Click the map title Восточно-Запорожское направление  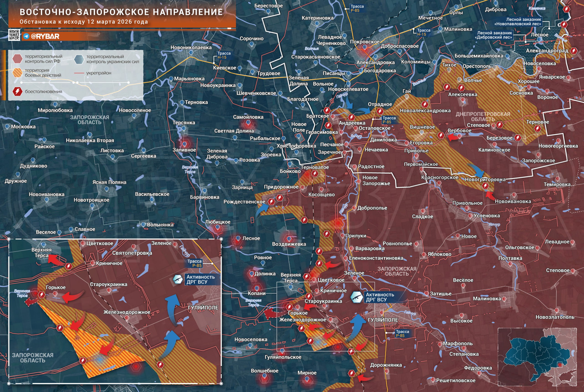click(121, 12)
